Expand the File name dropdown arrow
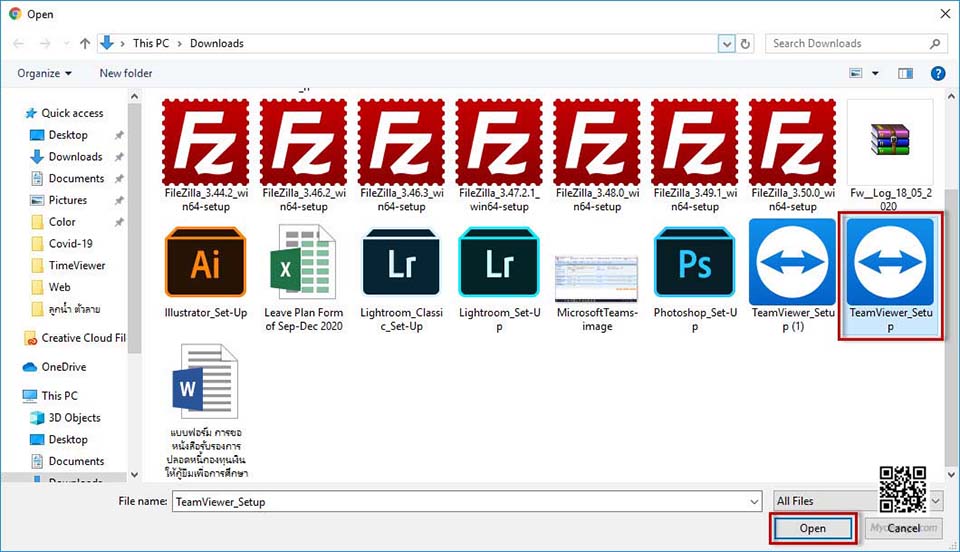Viewport: 960px width, 552px height. 754,502
